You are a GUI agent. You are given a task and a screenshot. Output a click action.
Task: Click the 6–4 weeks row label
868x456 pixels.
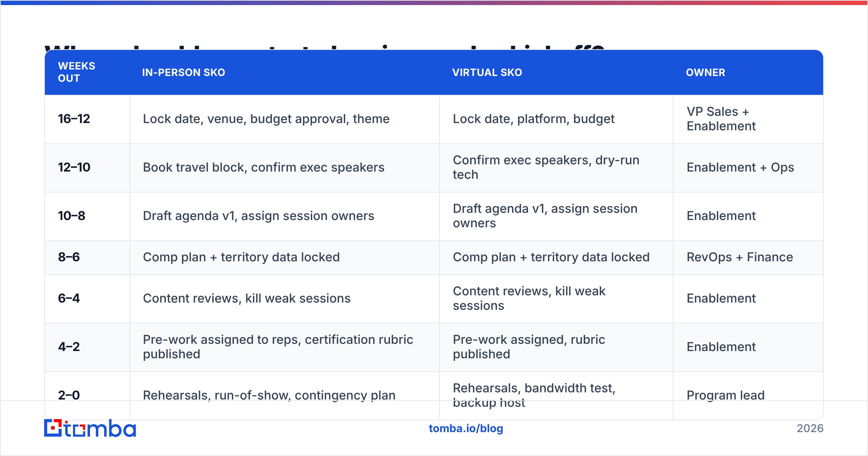click(x=69, y=298)
